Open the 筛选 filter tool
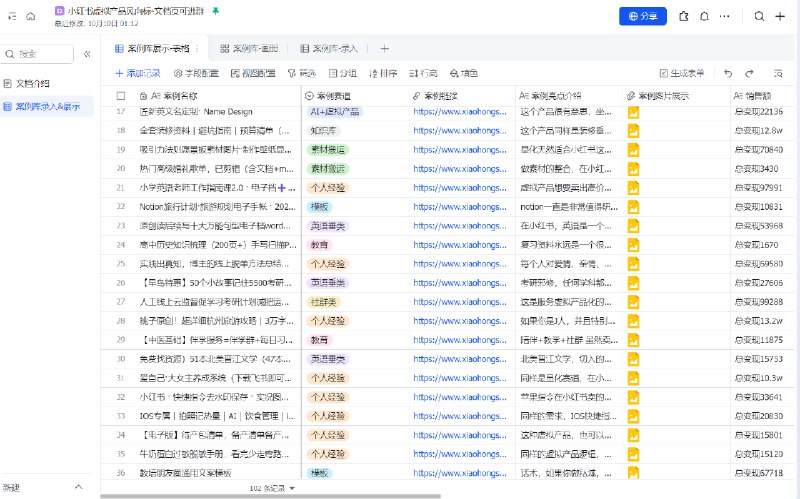Screen dimensions: 800x499 [302, 73]
